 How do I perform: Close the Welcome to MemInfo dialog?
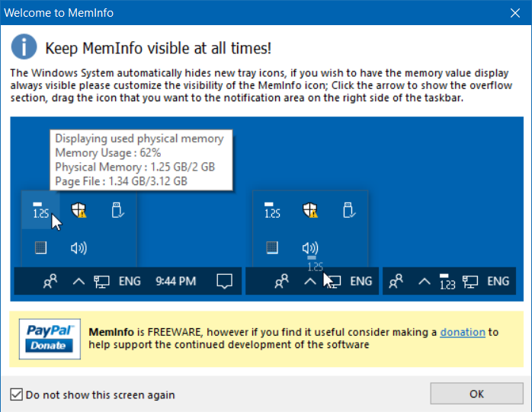pyautogui.click(x=514, y=13)
